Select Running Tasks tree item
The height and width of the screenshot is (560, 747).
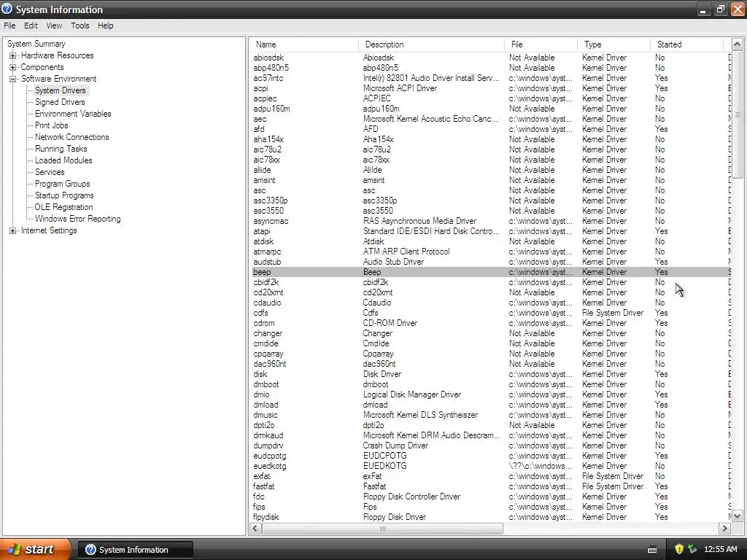(61, 149)
